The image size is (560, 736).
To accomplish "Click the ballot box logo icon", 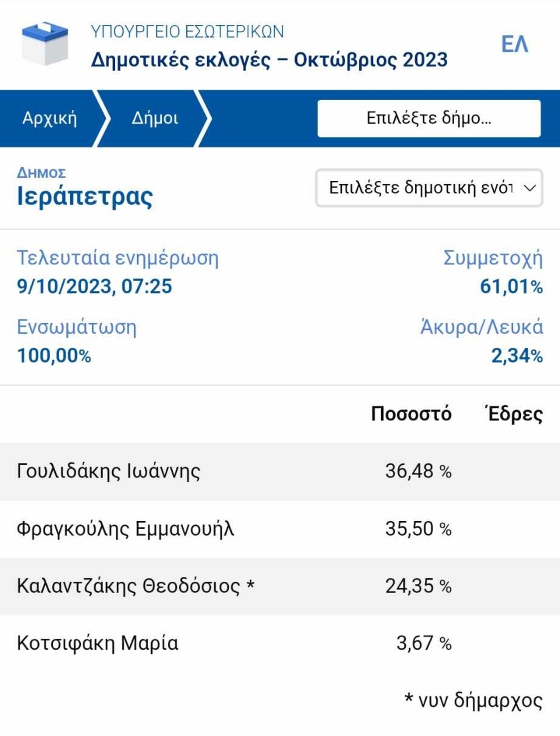I will tap(45, 43).
